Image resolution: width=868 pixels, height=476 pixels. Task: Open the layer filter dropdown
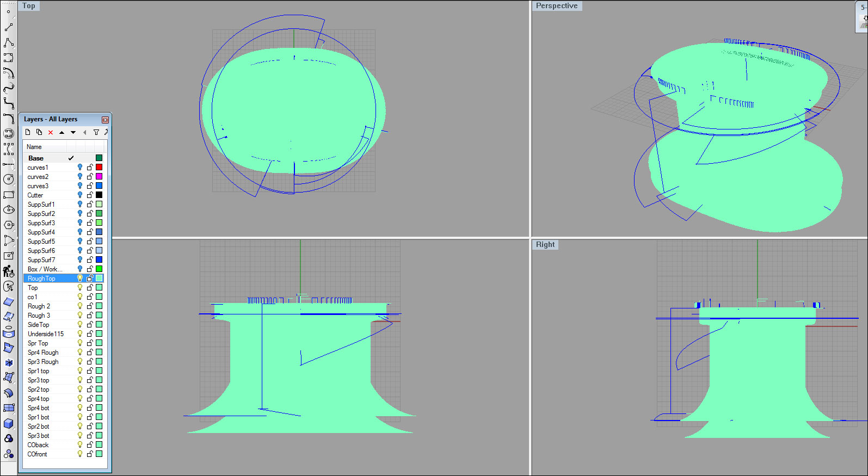96,132
